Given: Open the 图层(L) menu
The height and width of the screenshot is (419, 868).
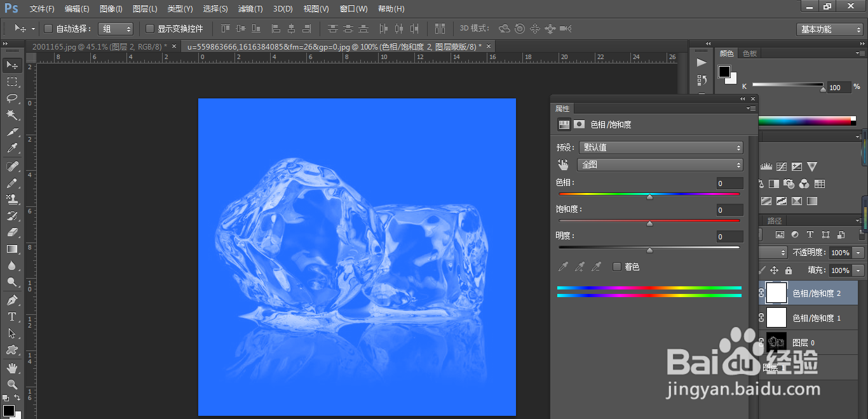Looking at the screenshot, I should (x=145, y=9).
